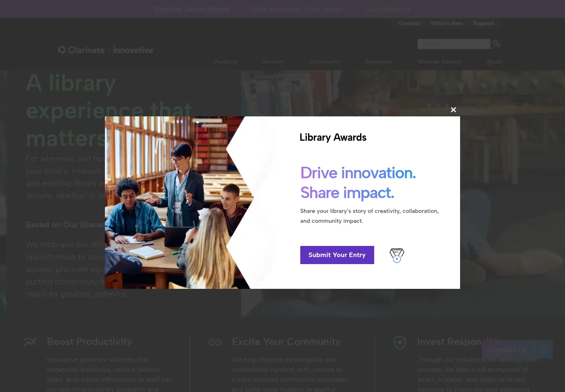
Task: Click the library classroom photo in popup
Action: (178, 203)
